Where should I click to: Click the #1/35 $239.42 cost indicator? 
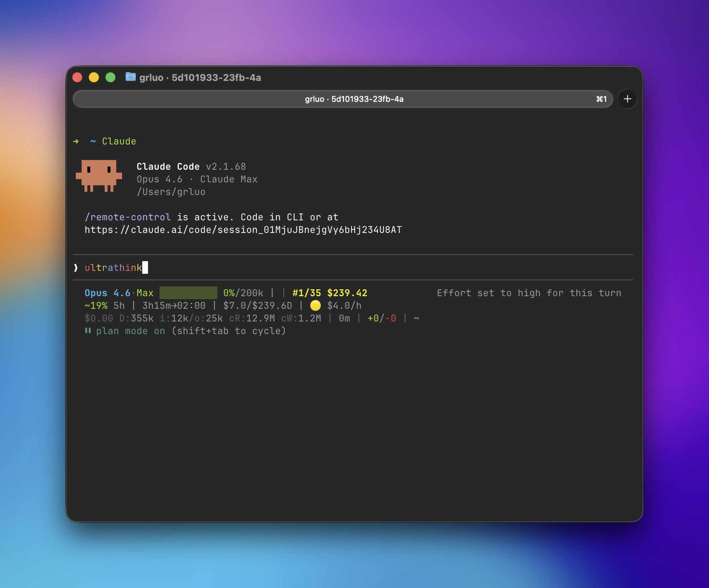(330, 293)
